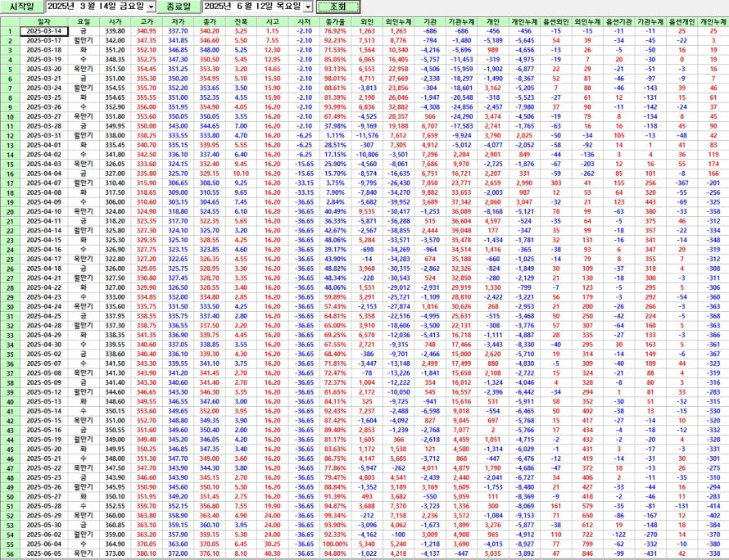
Task: Click the 5,035 개인 cell
Action: point(493,553)
